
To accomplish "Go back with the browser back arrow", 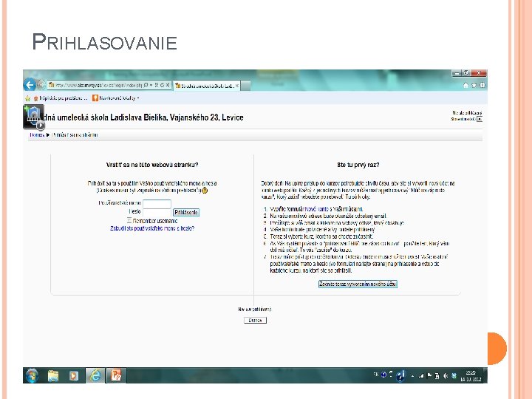I will coord(30,84).
